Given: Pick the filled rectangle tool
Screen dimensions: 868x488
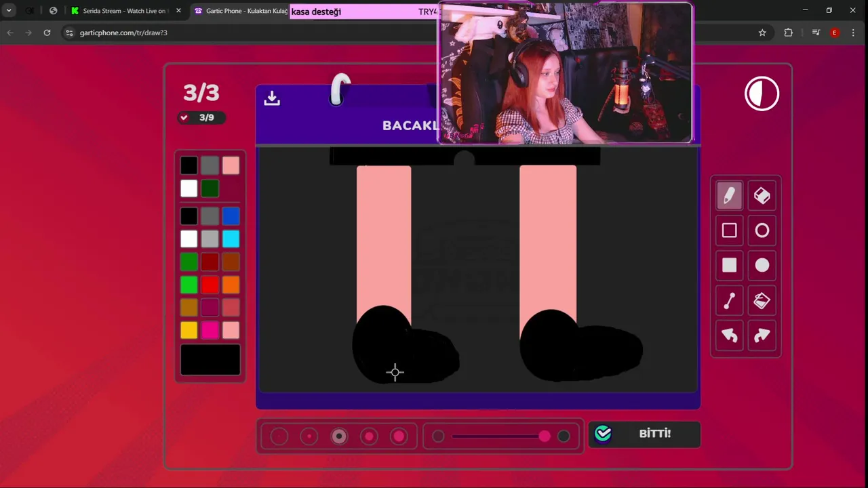Looking at the screenshot, I should tap(729, 265).
